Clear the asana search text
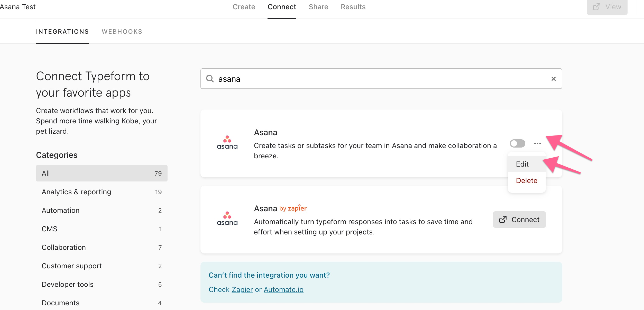This screenshot has height=310, width=644. coord(554,79)
